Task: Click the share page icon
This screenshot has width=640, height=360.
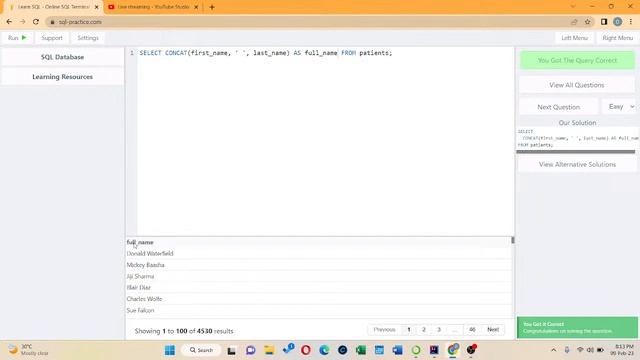Action: (x=574, y=22)
